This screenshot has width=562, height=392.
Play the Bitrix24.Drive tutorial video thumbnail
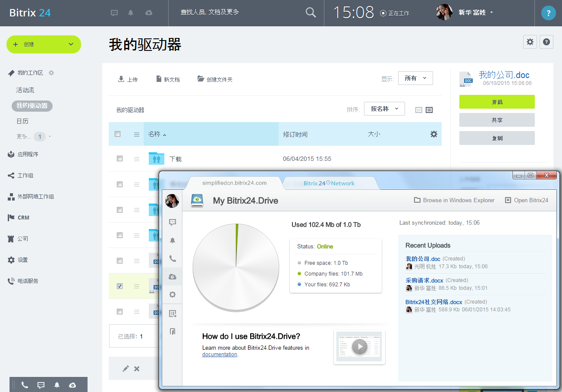[x=360, y=346]
